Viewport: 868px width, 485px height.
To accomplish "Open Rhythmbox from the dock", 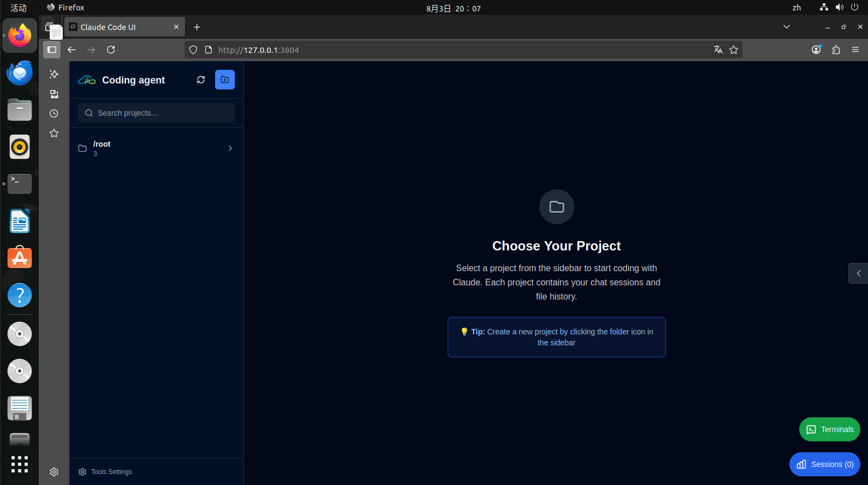I will click(x=20, y=147).
